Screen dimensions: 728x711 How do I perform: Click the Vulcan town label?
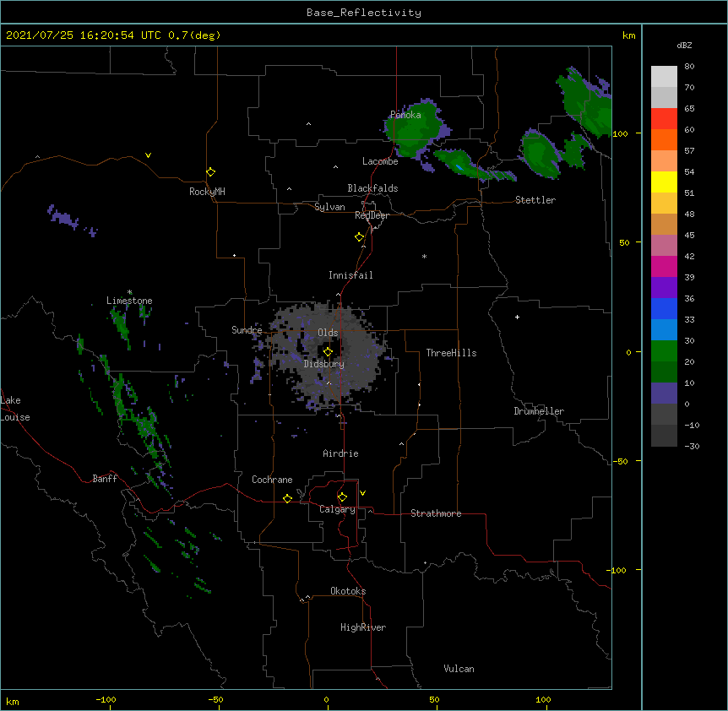click(x=459, y=669)
